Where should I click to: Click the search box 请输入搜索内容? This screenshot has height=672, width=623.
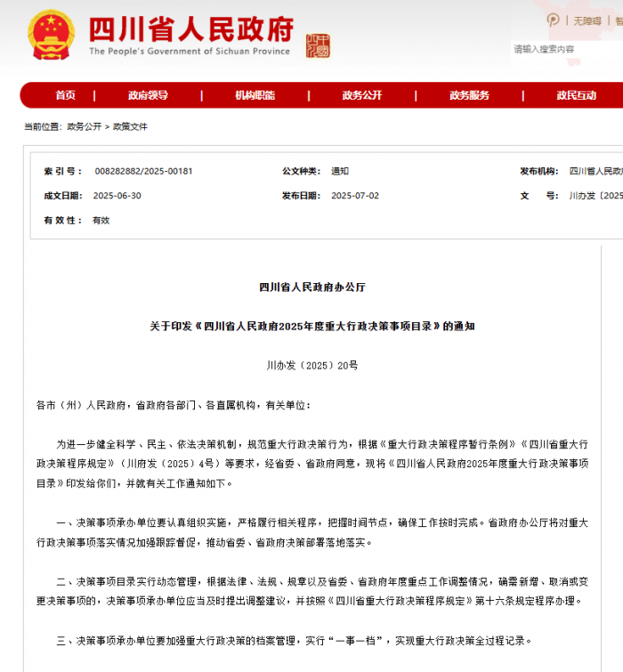567,49
